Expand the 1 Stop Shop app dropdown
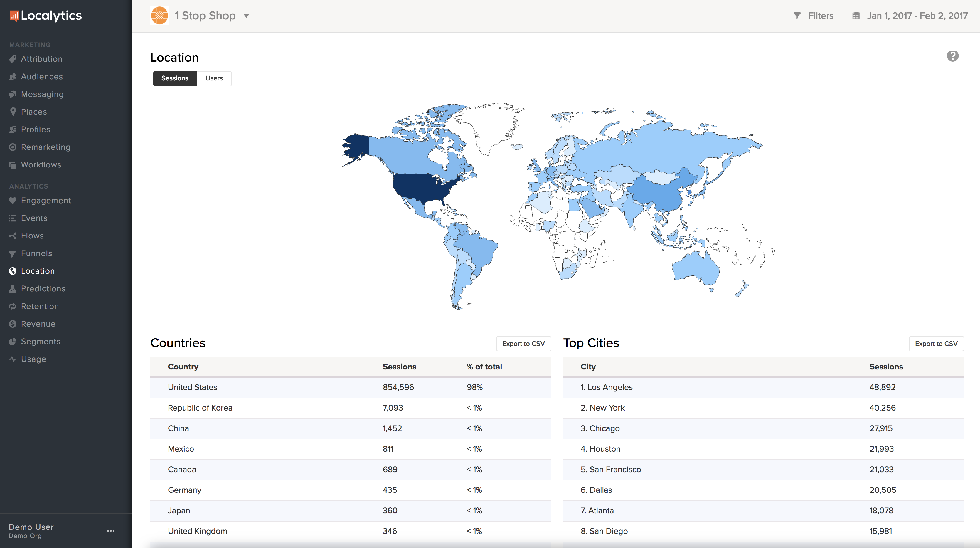This screenshot has width=980, height=548. [x=247, y=16]
